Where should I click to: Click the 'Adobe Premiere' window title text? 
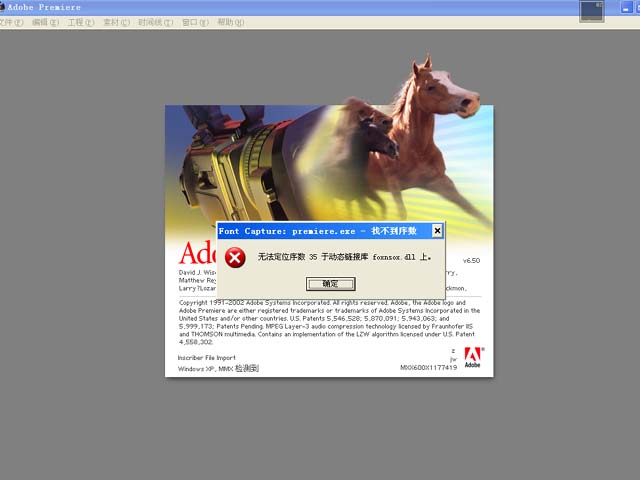[x=44, y=7]
